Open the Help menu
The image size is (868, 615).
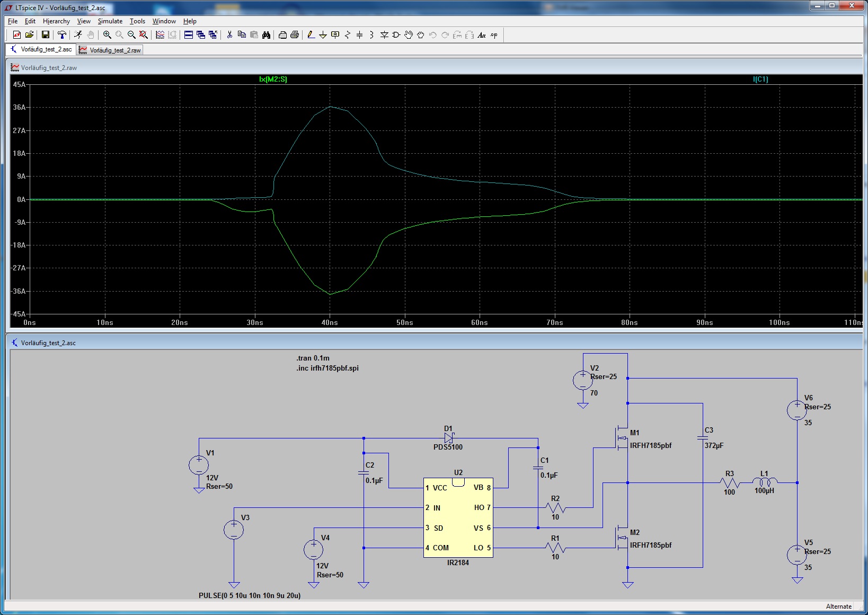[x=190, y=21]
